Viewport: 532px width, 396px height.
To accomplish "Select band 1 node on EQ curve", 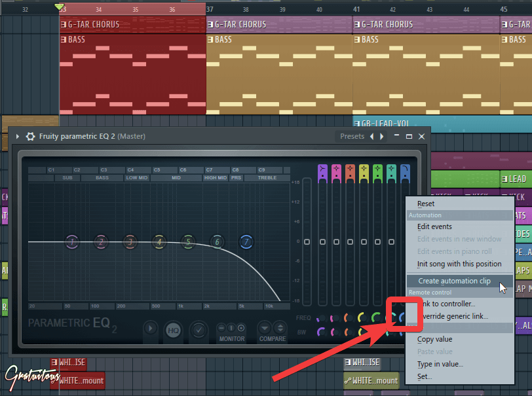I will pyautogui.click(x=72, y=242).
